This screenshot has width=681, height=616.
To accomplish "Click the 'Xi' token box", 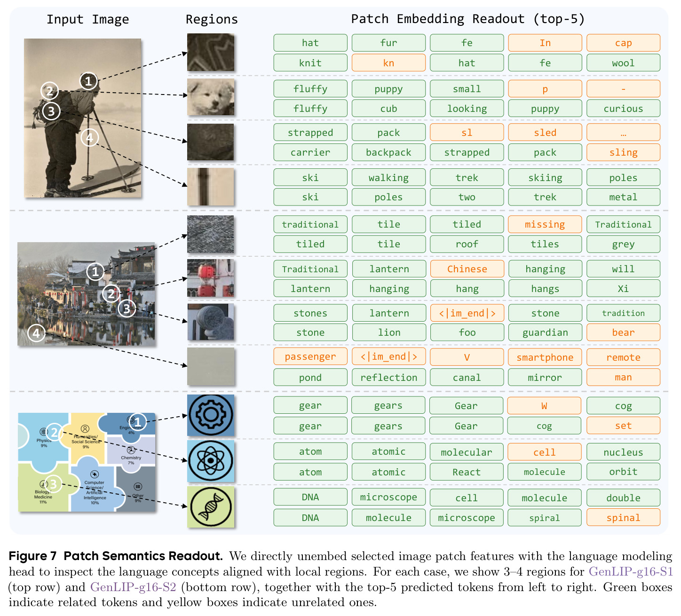I will 623,289.
